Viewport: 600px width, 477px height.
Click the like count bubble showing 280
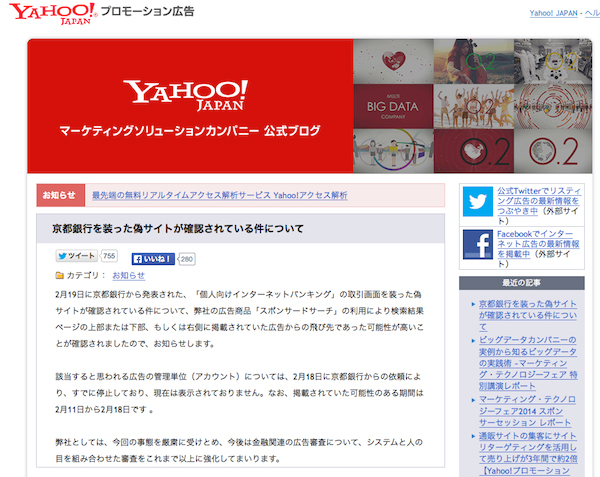click(186, 259)
